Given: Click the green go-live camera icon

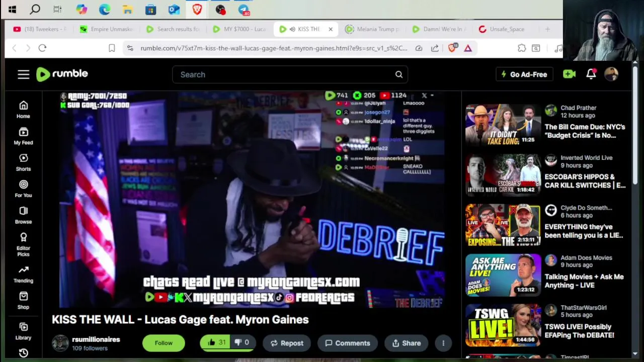Looking at the screenshot, I should 569,74.
